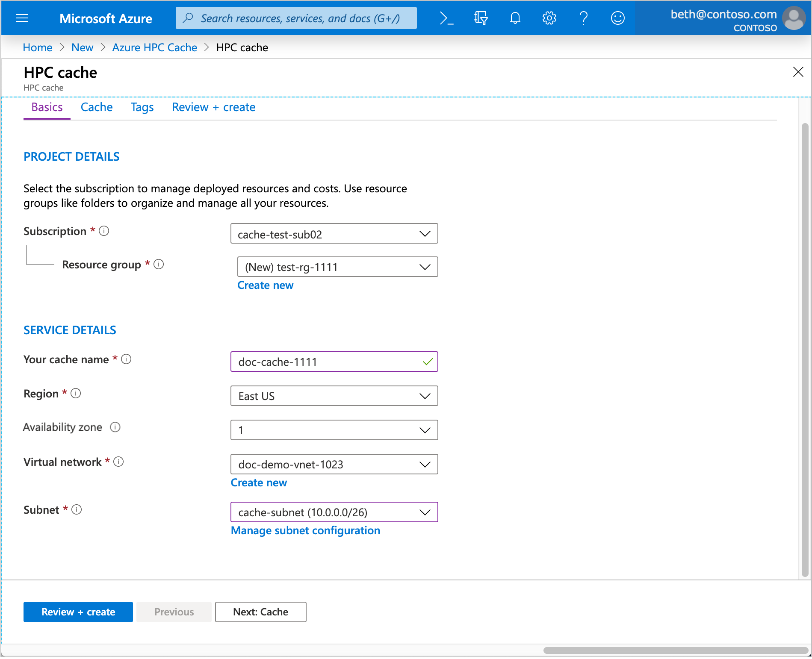Open Manage subnet configuration link
812x659 pixels.
point(305,530)
